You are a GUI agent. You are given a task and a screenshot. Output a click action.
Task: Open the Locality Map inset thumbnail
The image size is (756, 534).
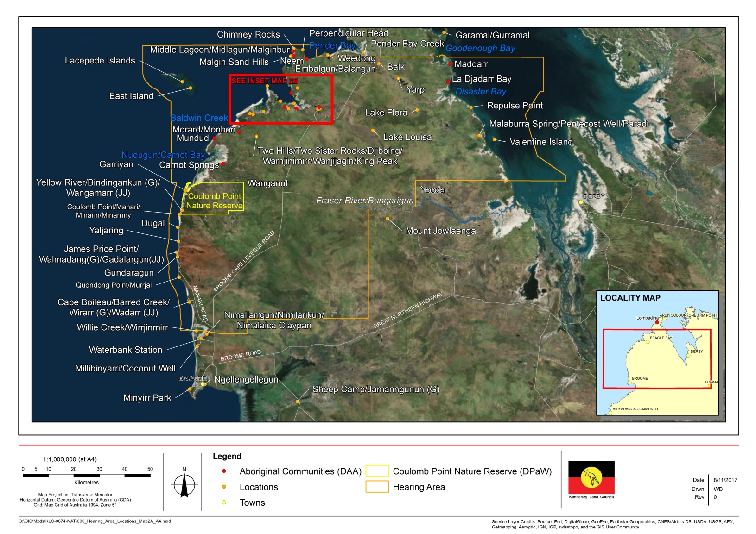tap(657, 353)
